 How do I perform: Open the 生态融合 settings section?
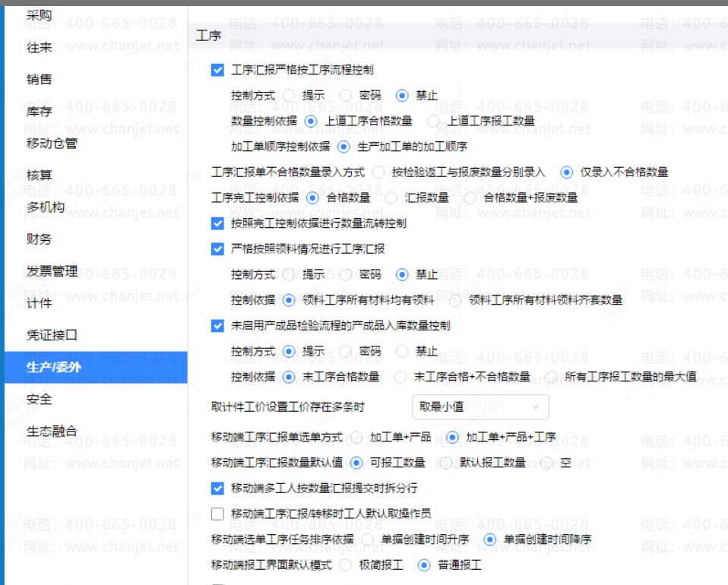tap(52, 432)
